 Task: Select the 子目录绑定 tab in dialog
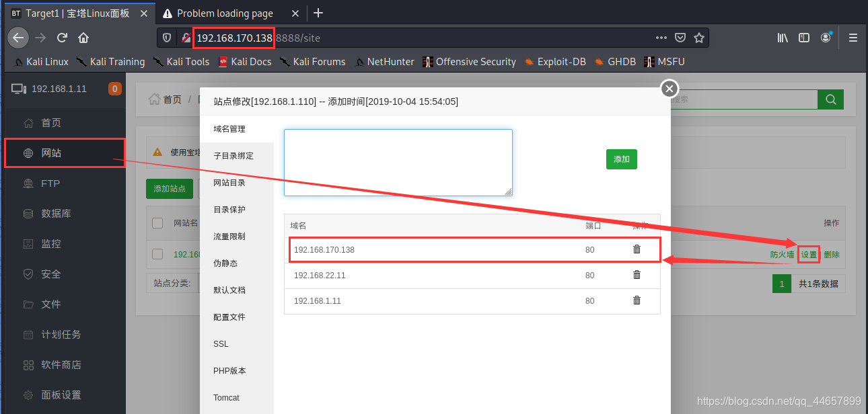(x=237, y=156)
